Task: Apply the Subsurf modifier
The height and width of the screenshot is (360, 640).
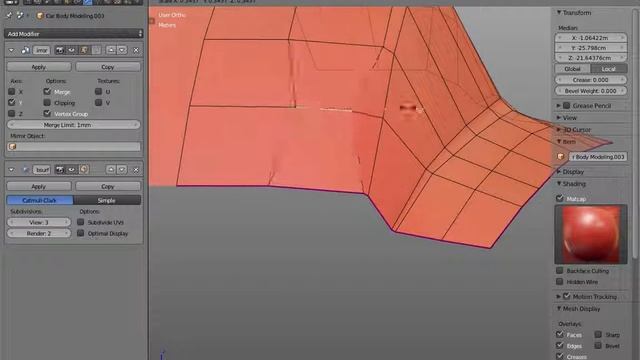Action: (x=39, y=186)
